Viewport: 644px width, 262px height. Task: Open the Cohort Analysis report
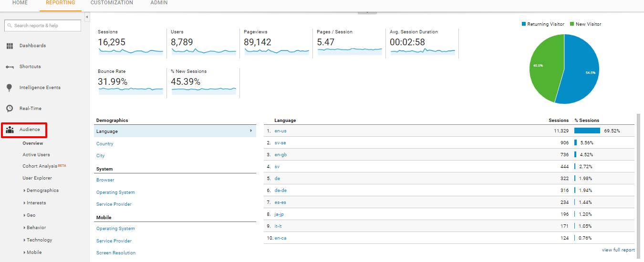tap(44, 166)
